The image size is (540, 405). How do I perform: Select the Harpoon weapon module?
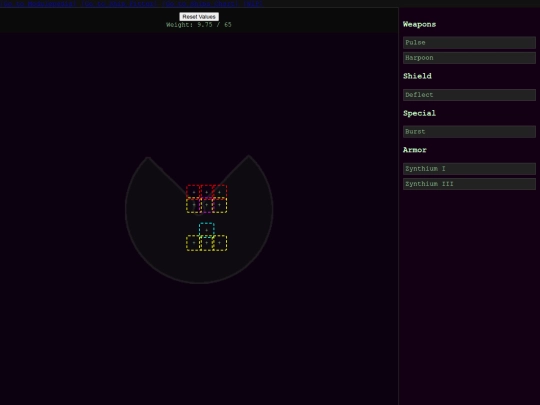pyautogui.click(x=469, y=58)
